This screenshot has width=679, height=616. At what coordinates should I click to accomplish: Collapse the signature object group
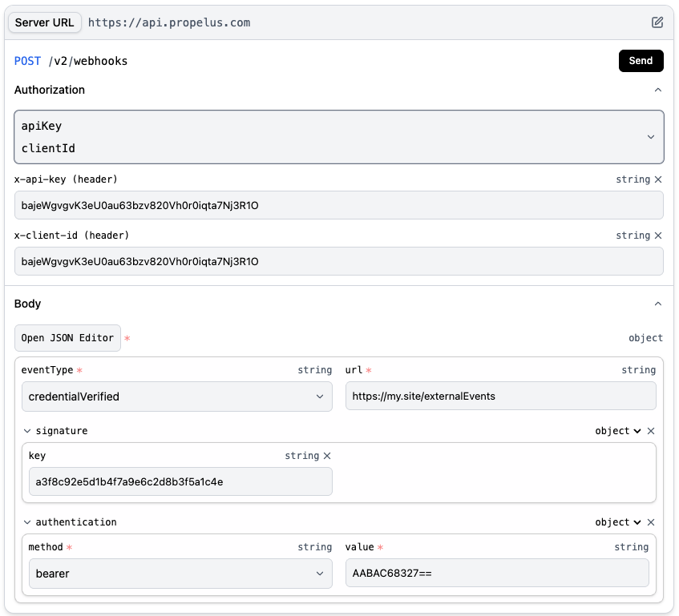[26, 431]
